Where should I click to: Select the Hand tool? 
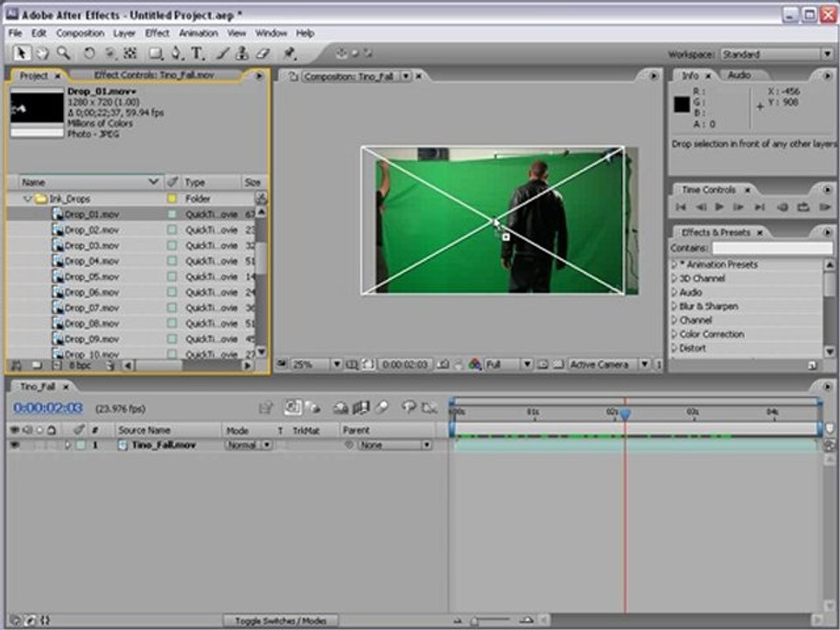click(x=42, y=53)
